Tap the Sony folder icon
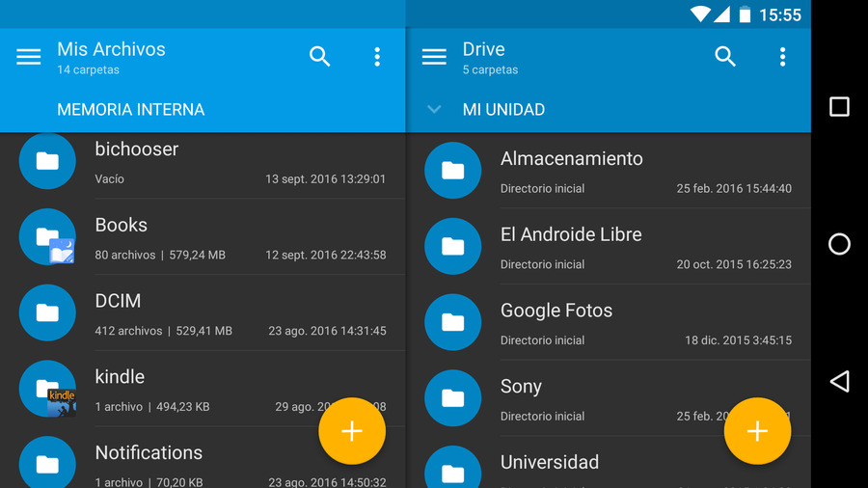This screenshot has height=488, width=868. point(453,397)
